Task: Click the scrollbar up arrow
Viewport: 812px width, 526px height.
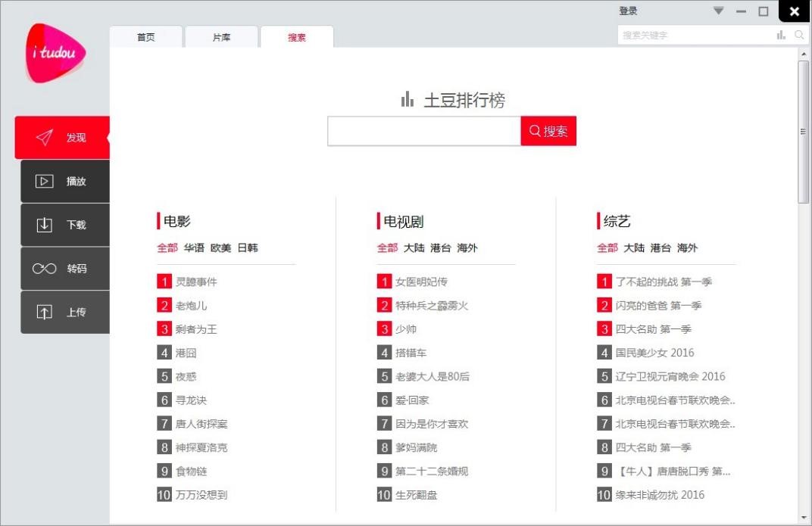Action: (803, 54)
